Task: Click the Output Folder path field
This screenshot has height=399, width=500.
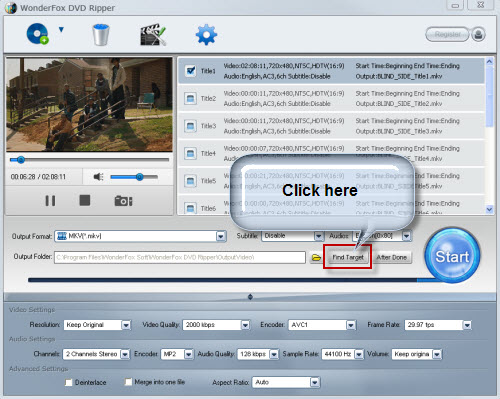Action: [x=180, y=257]
